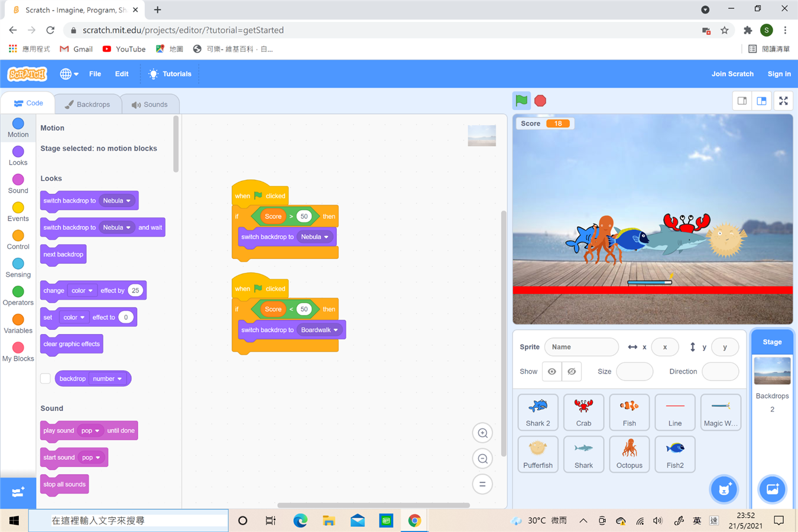
Task: Expand Boardwalk backdrop dropdown in the script
Action: 336,330
